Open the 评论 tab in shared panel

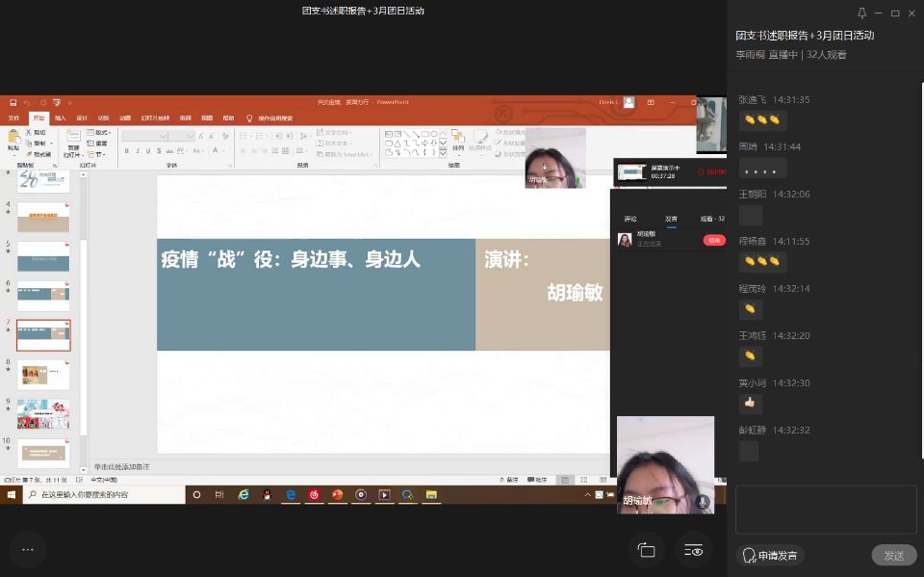pos(630,219)
